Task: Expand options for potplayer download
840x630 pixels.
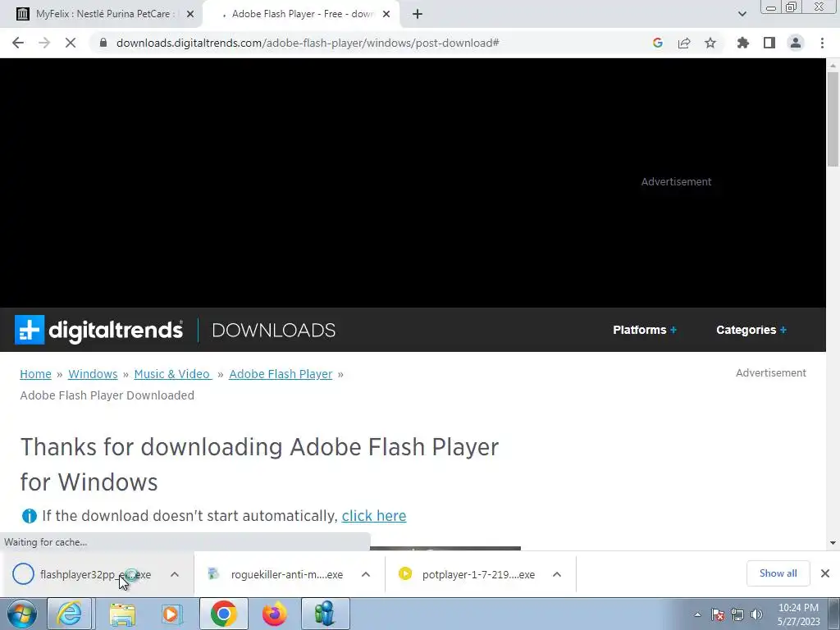Action: point(557,574)
